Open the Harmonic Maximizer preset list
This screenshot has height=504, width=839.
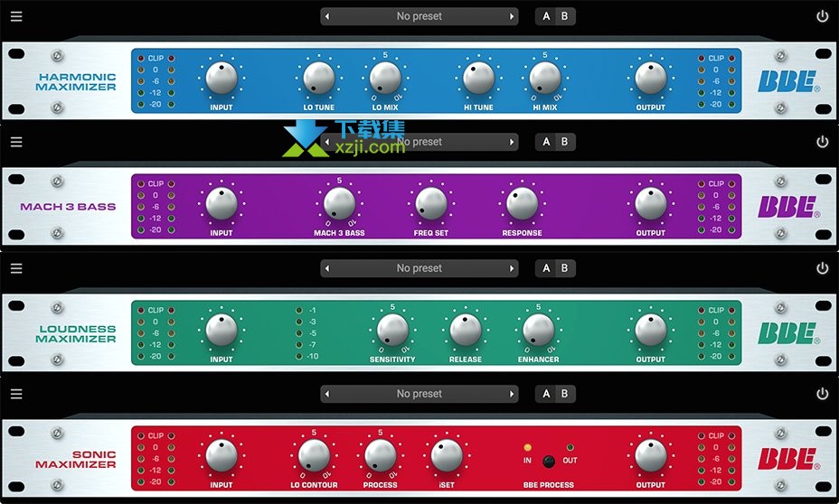(x=419, y=16)
